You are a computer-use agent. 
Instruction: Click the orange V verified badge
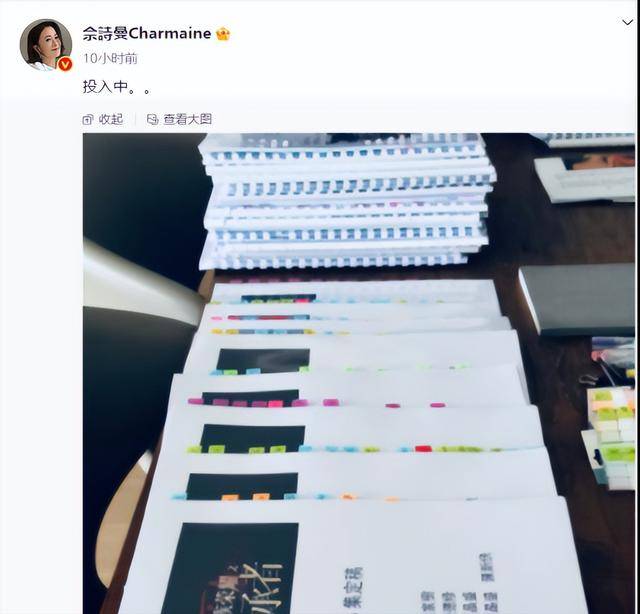click(65, 64)
